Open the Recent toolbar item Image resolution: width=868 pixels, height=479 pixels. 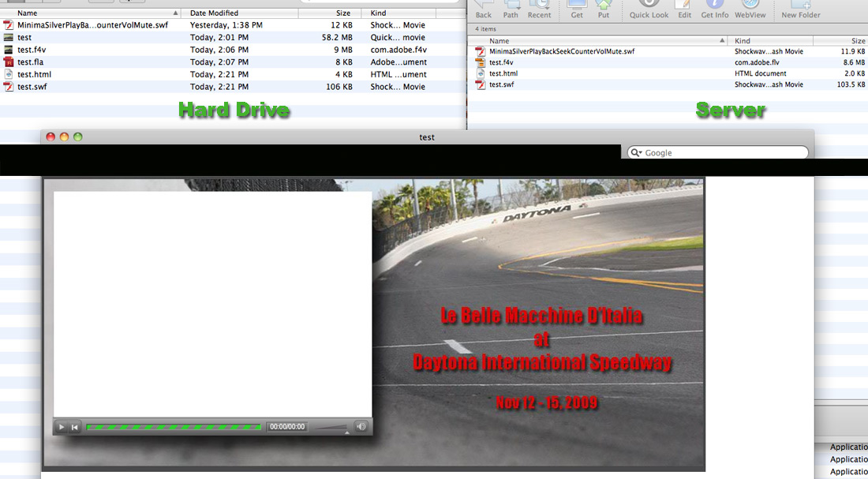click(539, 10)
